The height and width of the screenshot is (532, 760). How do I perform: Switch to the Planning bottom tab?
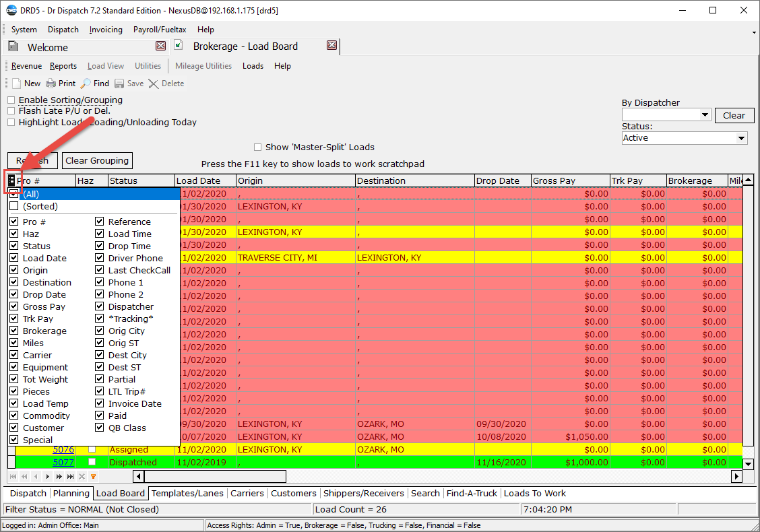(x=71, y=493)
